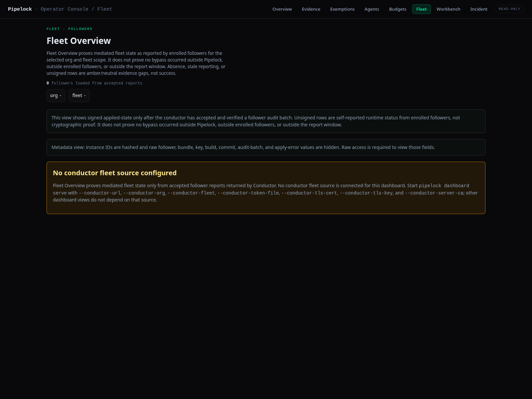The image size is (532, 399).
Task: Click the --conductor-url flag text
Action: coord(100,193)
